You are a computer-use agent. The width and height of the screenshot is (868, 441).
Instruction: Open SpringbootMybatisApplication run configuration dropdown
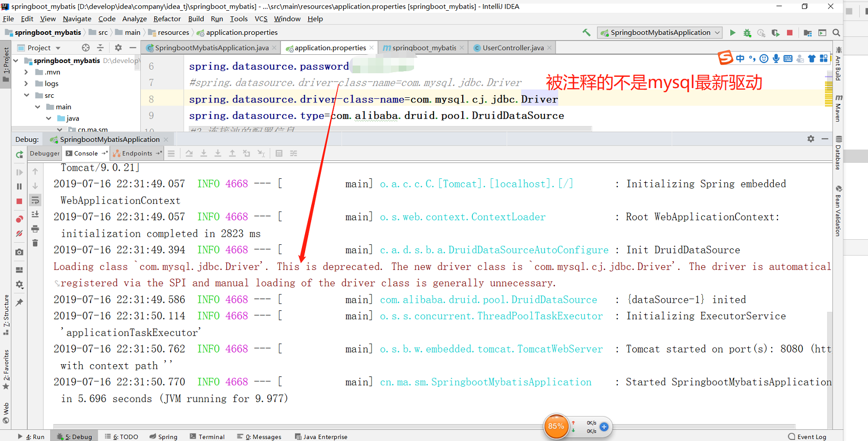click(661, 32)
